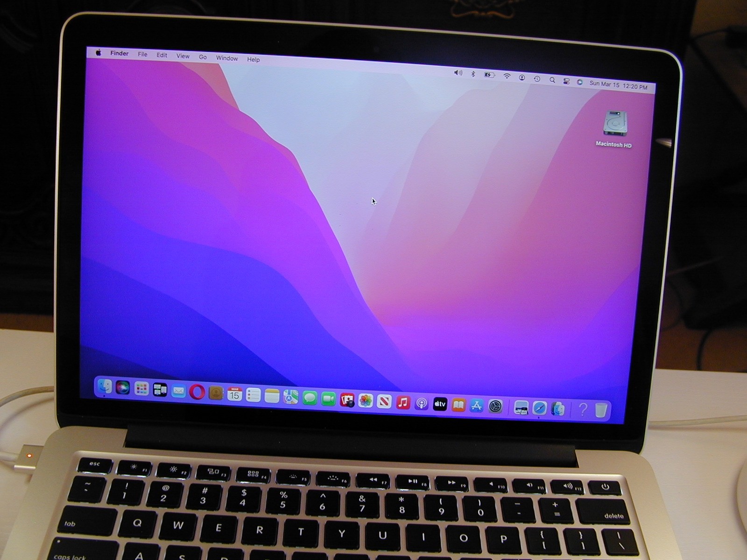Start FaceTime from the Dock

pyautogui.click(x=328, y=399)
